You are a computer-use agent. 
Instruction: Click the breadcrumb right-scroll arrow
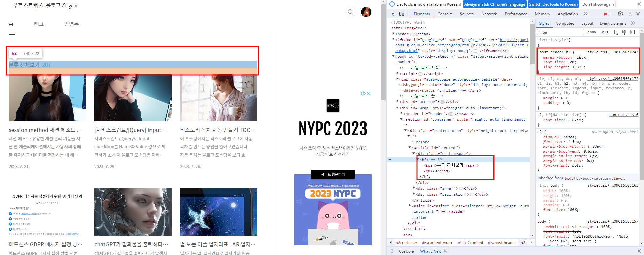[x=531, y=242]
